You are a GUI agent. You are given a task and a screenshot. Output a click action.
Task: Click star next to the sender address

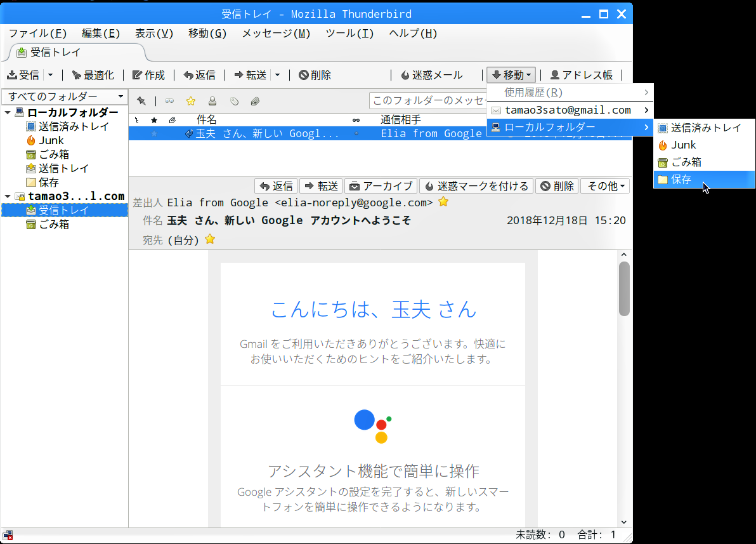(443, 202)
